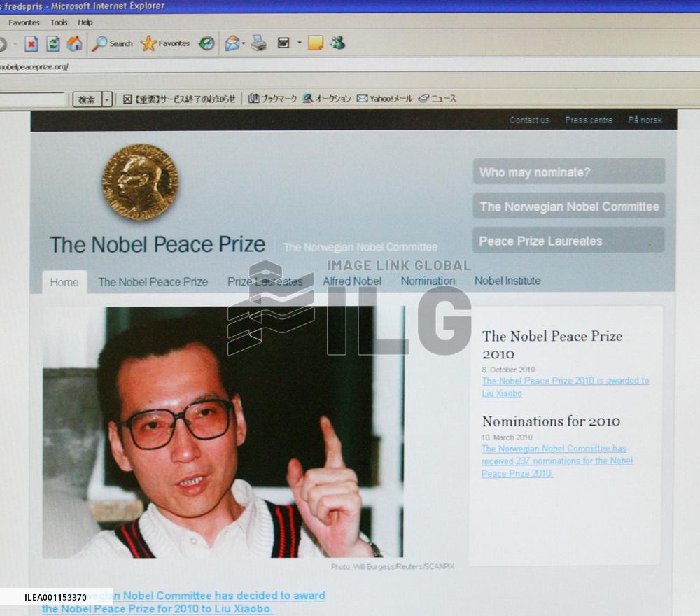Open Edit with Microsoft Word icon
The width and height of the screenshot is (700, 616).
pos(283,43)
